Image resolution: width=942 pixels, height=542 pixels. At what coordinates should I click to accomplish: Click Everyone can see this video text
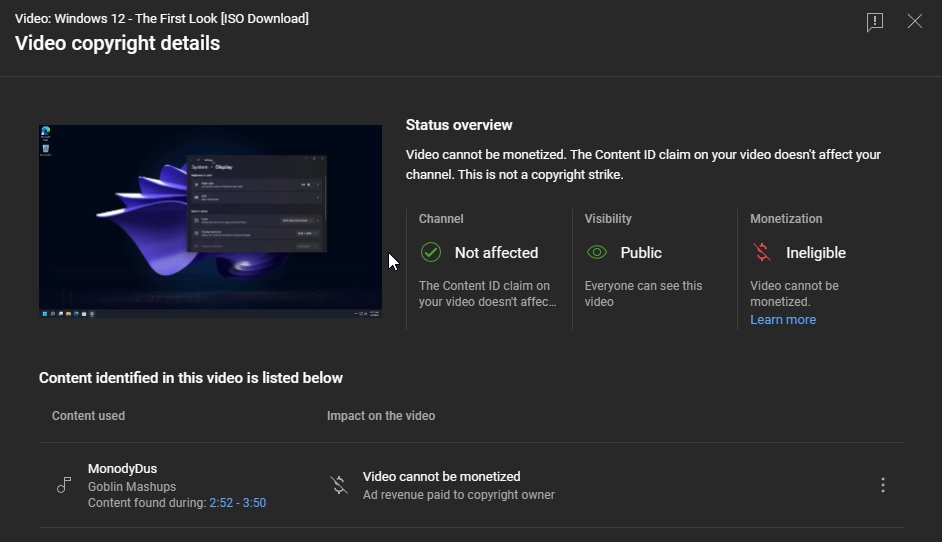point(643,294)
